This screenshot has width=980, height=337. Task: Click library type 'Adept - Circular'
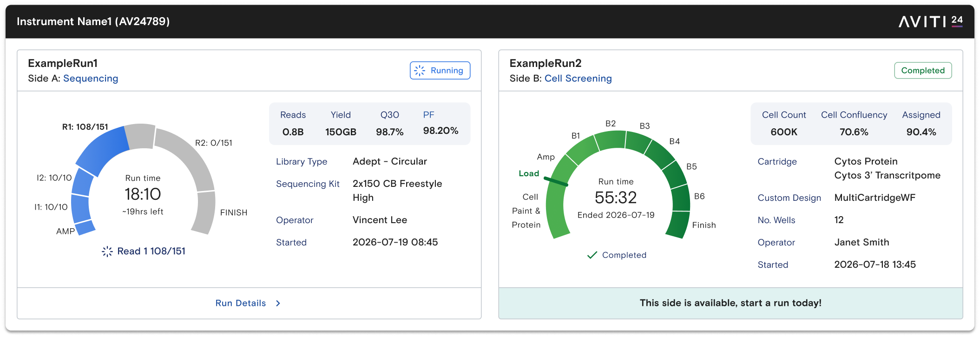click(x=390, y=162)
